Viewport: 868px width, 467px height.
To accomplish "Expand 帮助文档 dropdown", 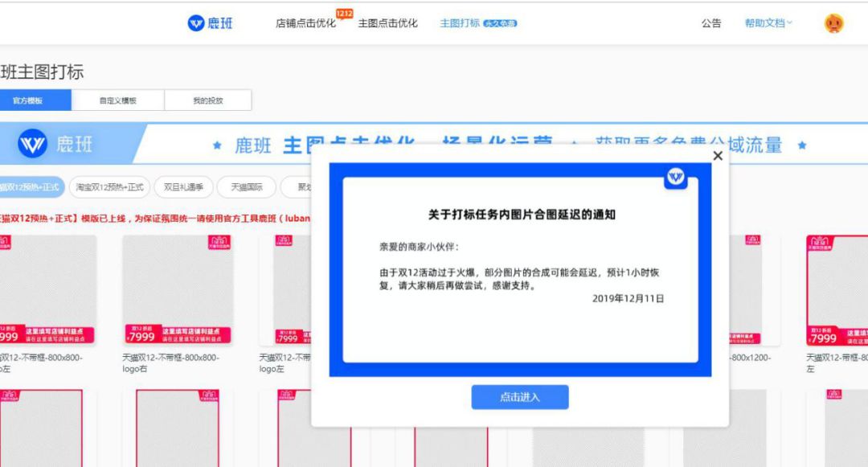I will pos(768,23).
